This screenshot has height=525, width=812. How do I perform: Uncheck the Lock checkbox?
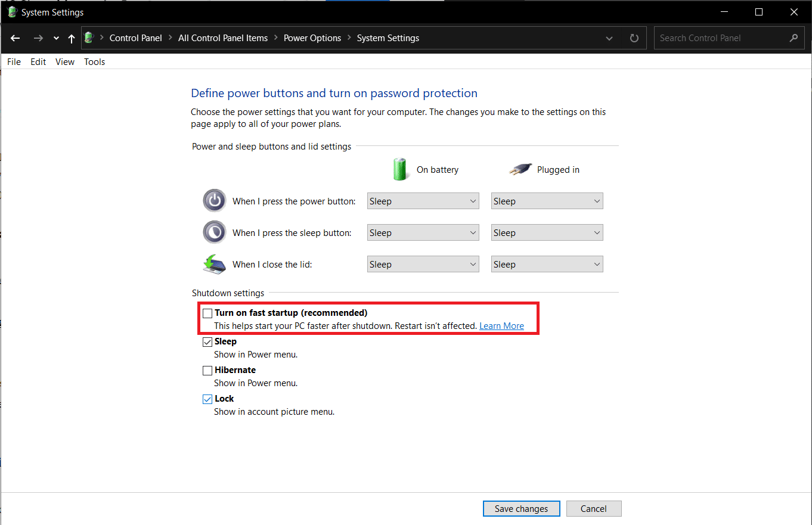pos(207,399)
